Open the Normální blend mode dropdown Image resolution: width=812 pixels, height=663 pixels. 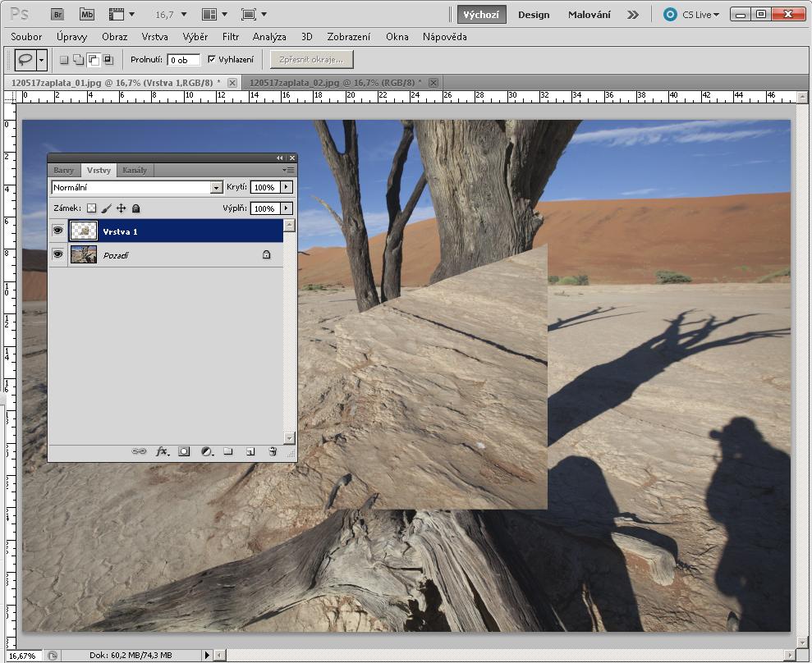click(x=217, y=188)
